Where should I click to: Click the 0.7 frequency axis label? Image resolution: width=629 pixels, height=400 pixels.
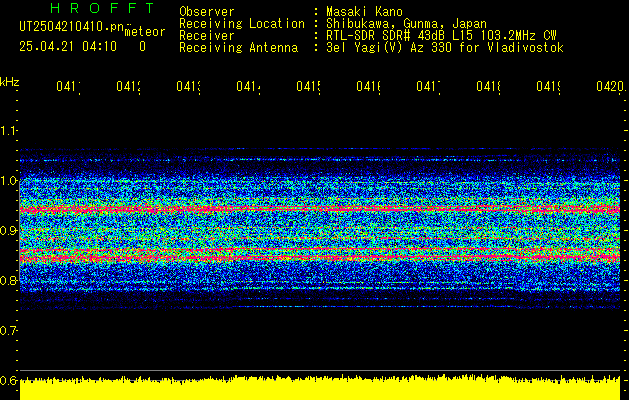point(8,330)
